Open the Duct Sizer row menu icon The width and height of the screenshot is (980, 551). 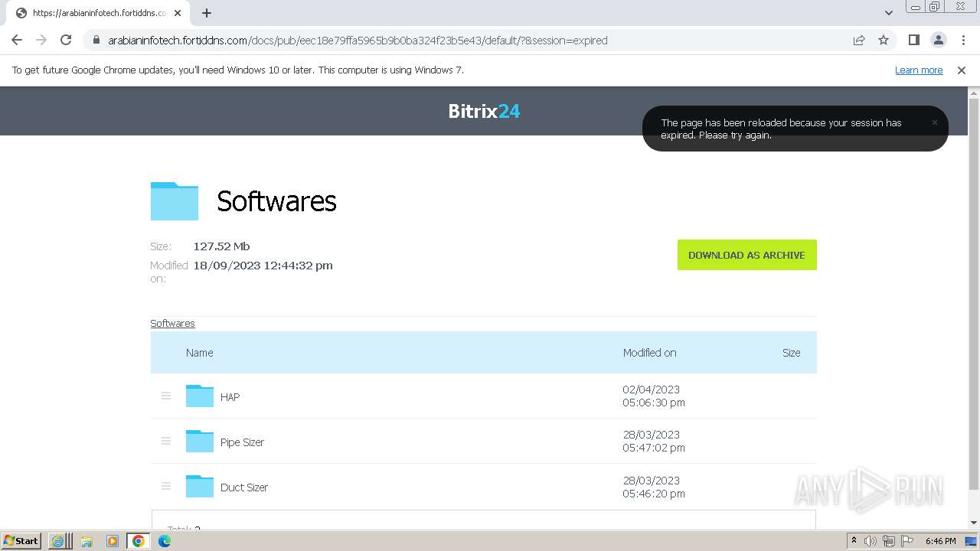166,486
